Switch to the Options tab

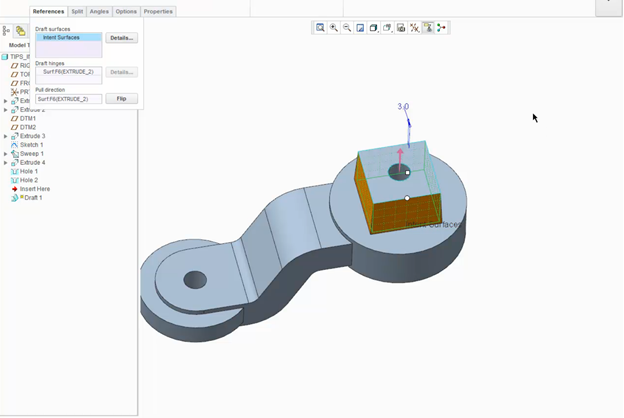(126, 12)
